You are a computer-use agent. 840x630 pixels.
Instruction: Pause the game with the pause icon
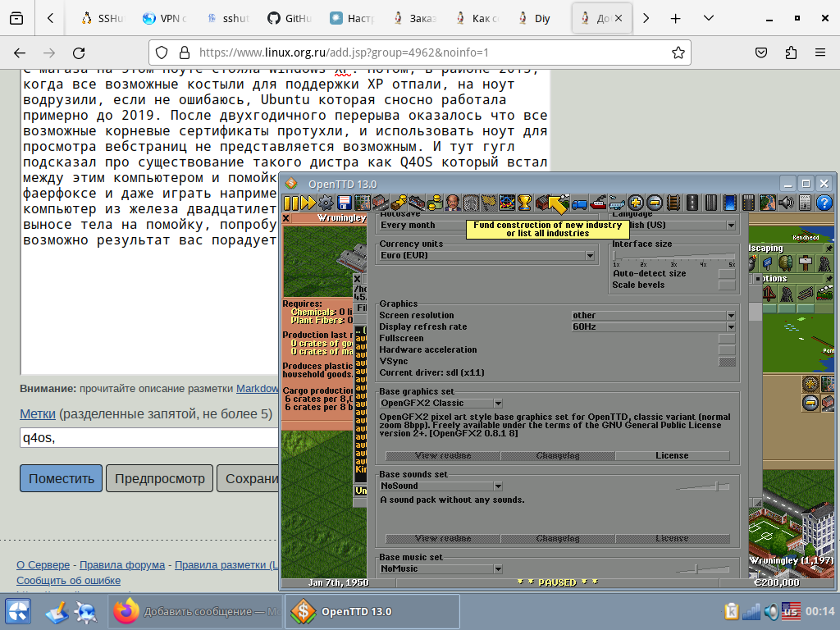(292, 203)
